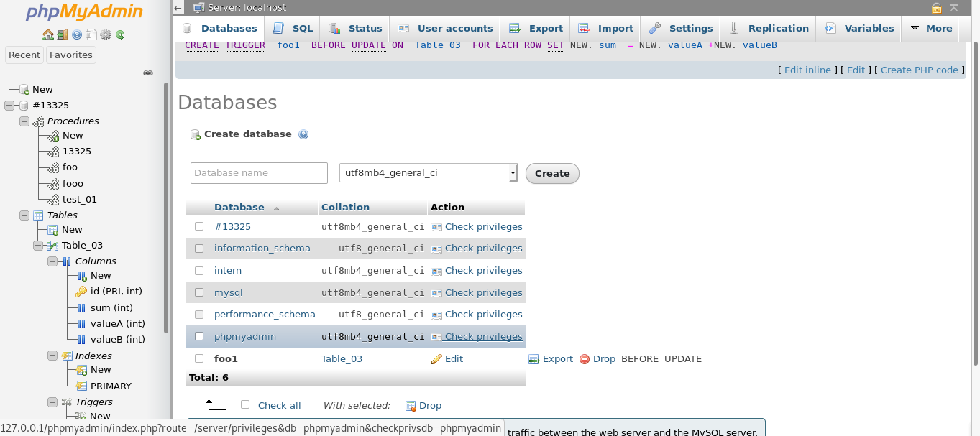Collapse the Indexes tree node
This screenshot has width=980, height=436.
pyautogui.click(x=52, y=356)
